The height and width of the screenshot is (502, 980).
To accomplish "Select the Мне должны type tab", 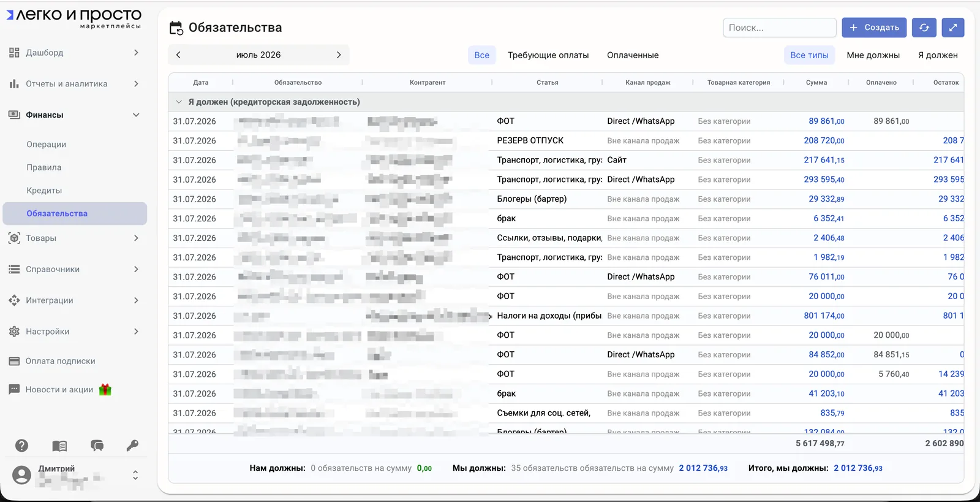I will (x=873, y=55).
